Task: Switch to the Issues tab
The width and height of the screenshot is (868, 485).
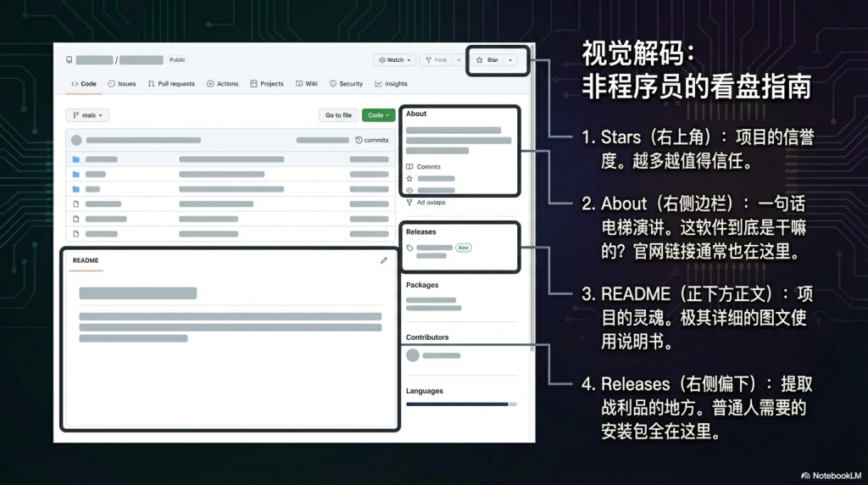Action: point(122,84)
